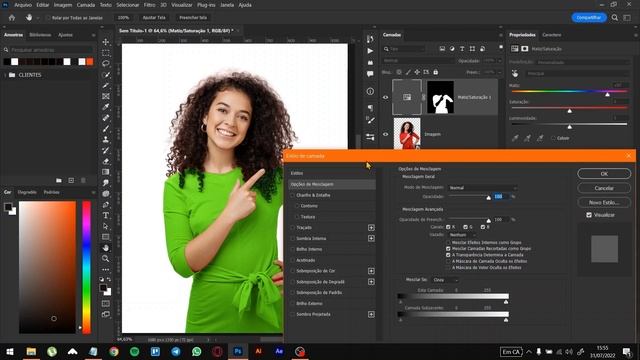This screenshot has height=360, width=640.
Task: Click the Home icon in options bar
Action: (x=12, y=18)
